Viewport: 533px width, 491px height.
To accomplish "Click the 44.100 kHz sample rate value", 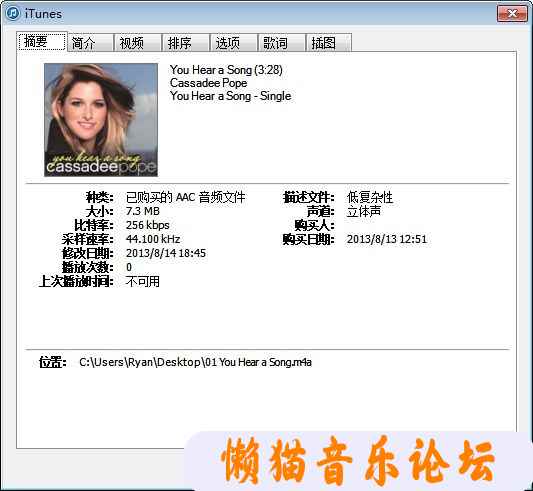I will tap(153, 239).
